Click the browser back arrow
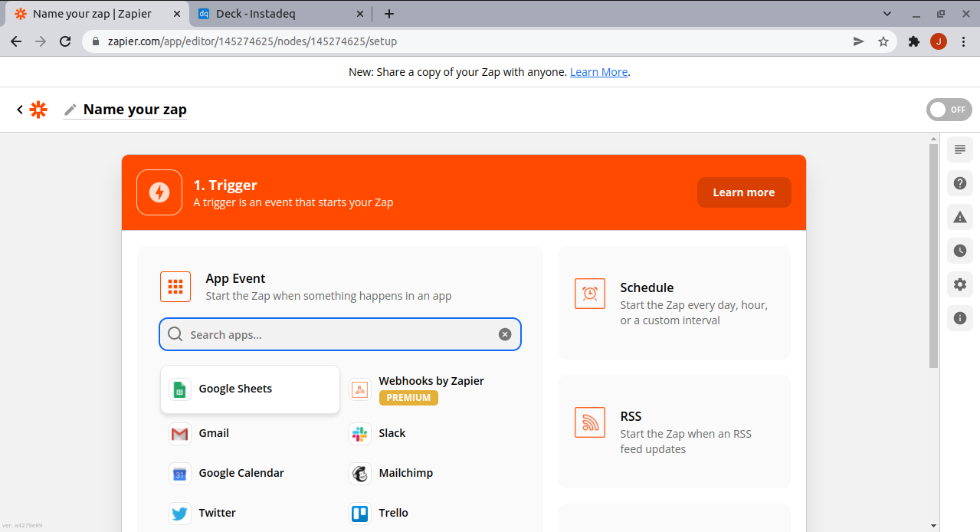The height and width of the screenshot is (532, 980). tap(16, 41)
